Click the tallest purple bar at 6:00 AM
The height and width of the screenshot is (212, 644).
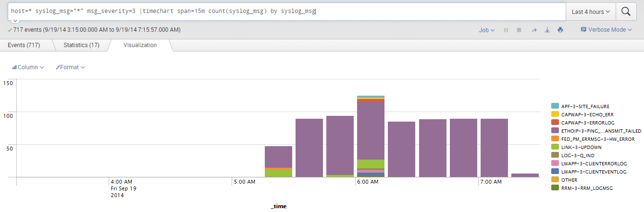tap(371, 130)
